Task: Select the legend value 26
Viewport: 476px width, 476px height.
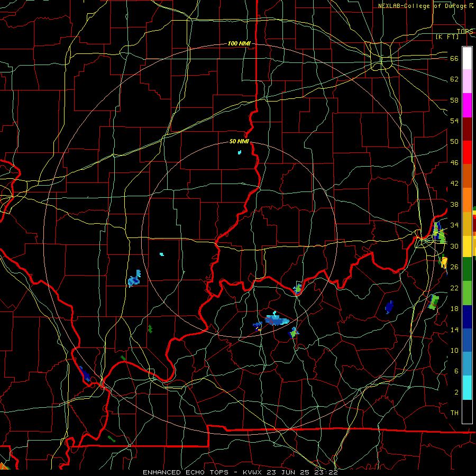Action: tap(454, 267)
